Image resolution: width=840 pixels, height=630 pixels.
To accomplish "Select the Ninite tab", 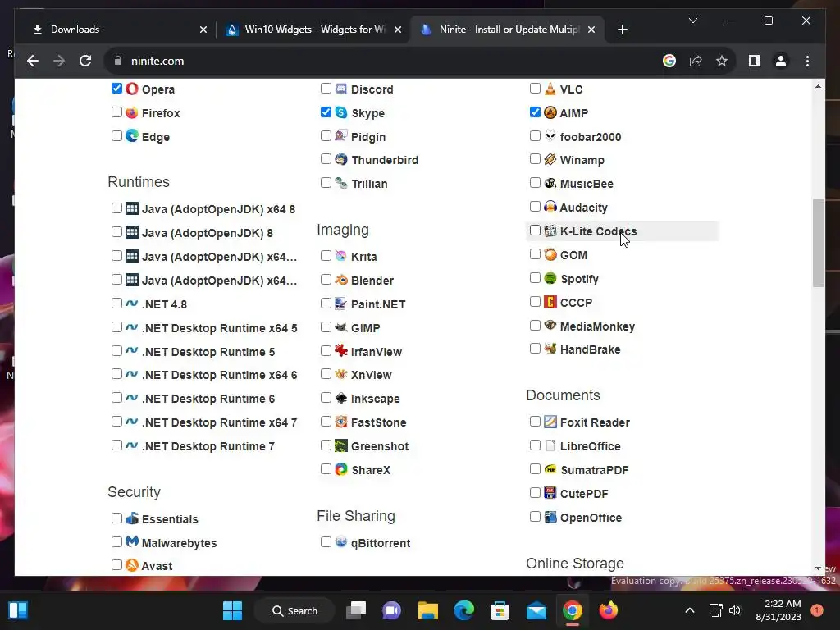I will (507, 30).
